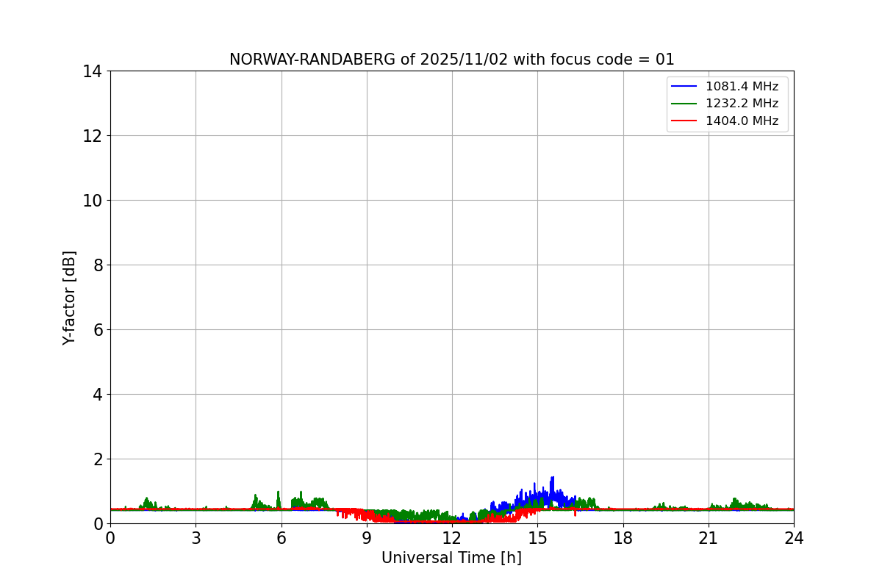Click the red legend line sample

(x=684, y=121)
